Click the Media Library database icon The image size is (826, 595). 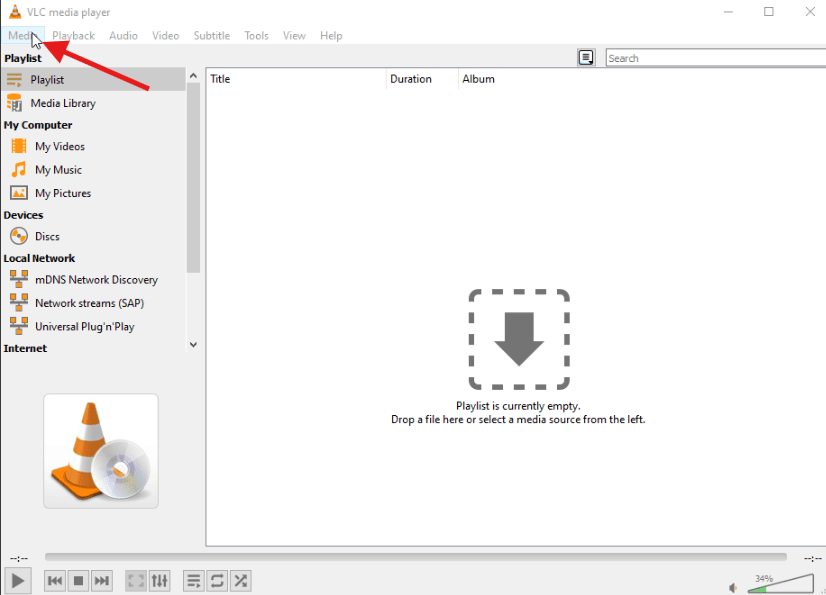(14, 103)
